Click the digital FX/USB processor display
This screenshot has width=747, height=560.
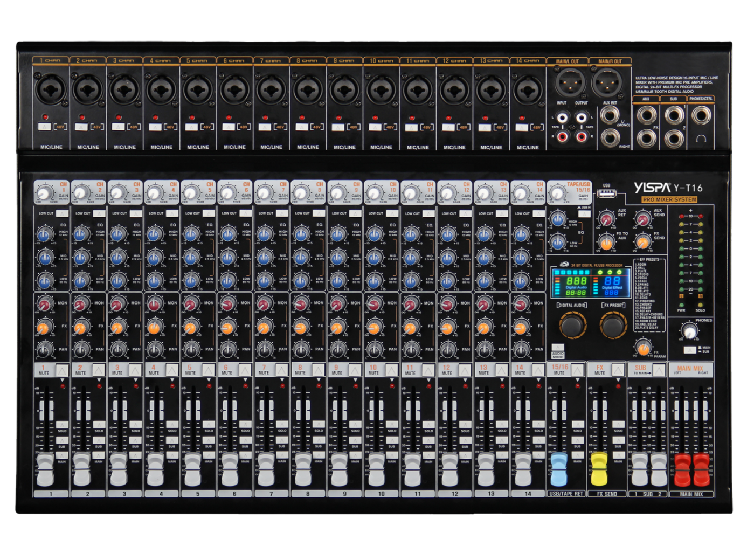click(x=591, y=282)
